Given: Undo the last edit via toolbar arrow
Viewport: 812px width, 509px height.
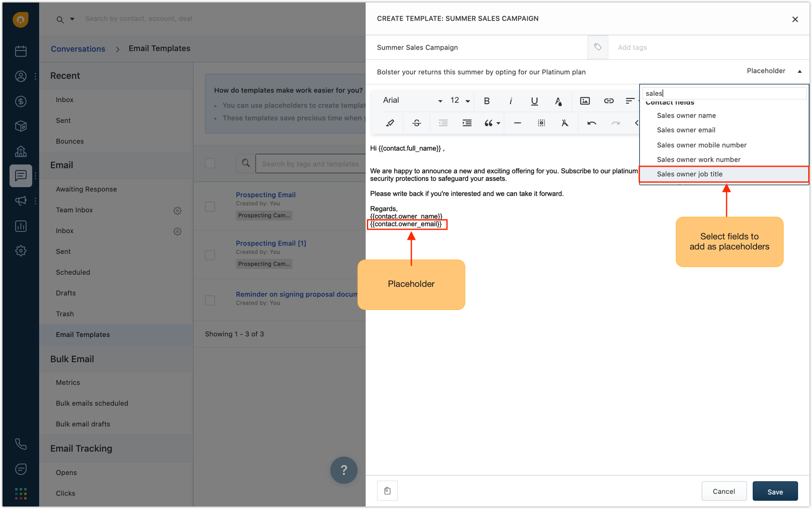Looking at the screenshot, I should 591,123.
